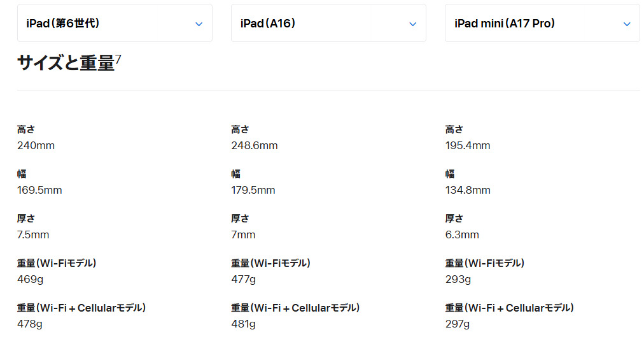Click the chevron arrow beside iPad (第6世代)

click(199, 24)
